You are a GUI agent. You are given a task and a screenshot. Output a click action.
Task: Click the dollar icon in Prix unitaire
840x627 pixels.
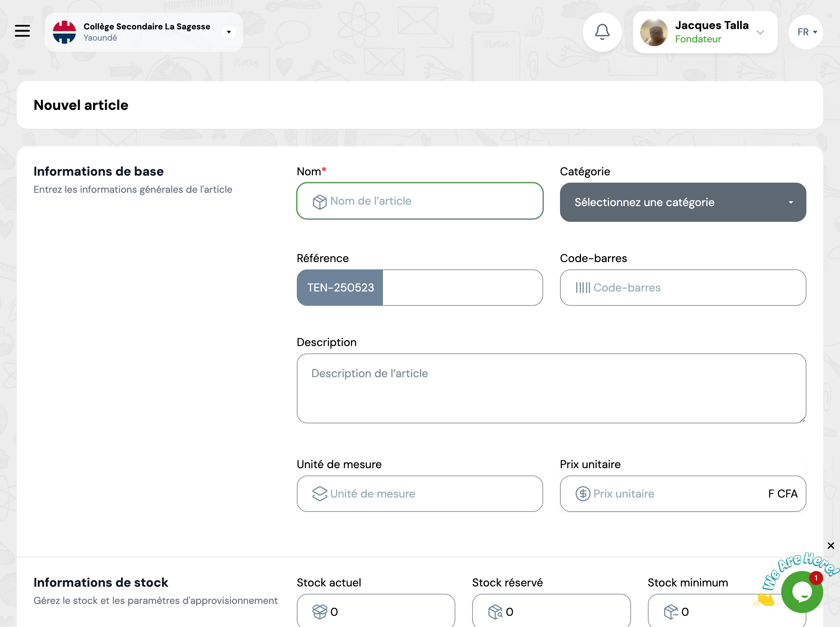583,493
